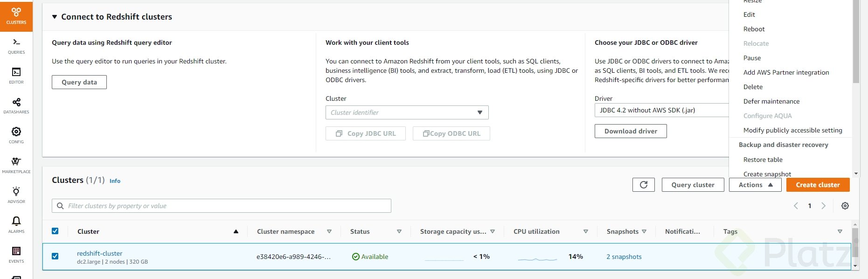Screen dimensions: 868x279
Task: Click the refresh clusters button
Action: coord(643,185)
